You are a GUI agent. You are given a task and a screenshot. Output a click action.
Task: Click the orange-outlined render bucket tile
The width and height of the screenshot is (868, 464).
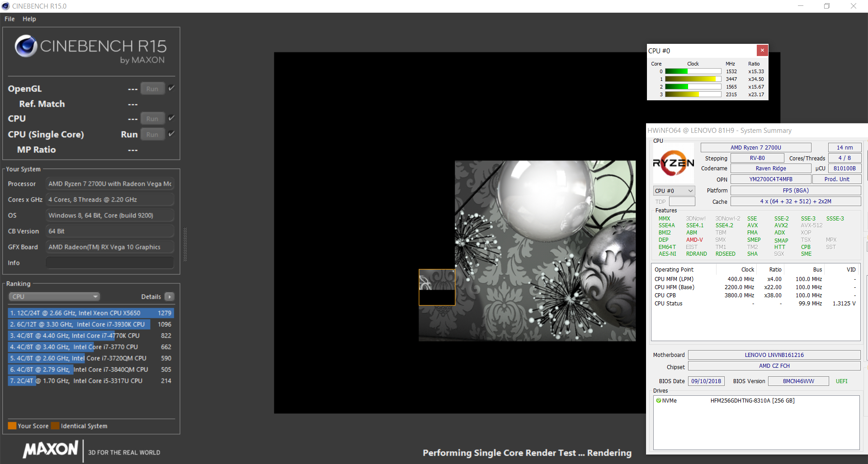coord(437,287)
